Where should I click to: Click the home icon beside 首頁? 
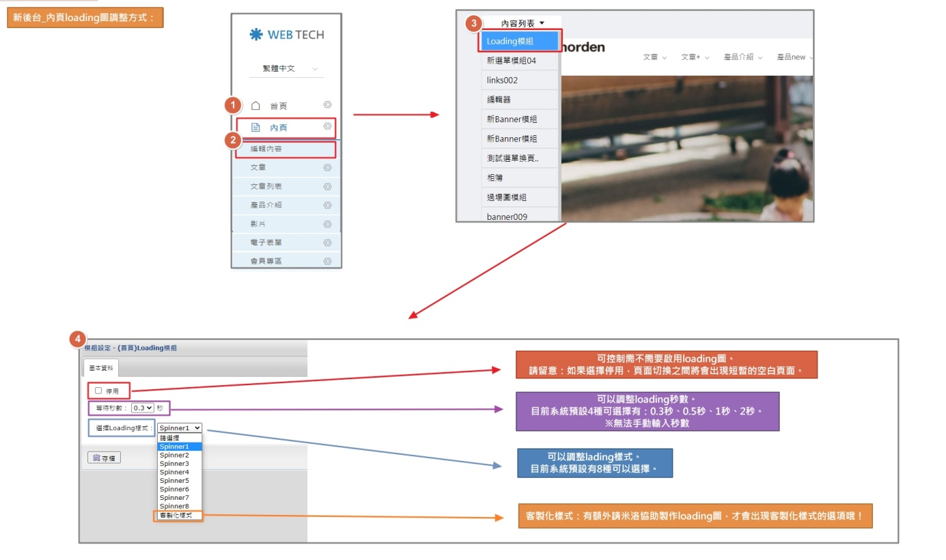(x=256, y=106)
